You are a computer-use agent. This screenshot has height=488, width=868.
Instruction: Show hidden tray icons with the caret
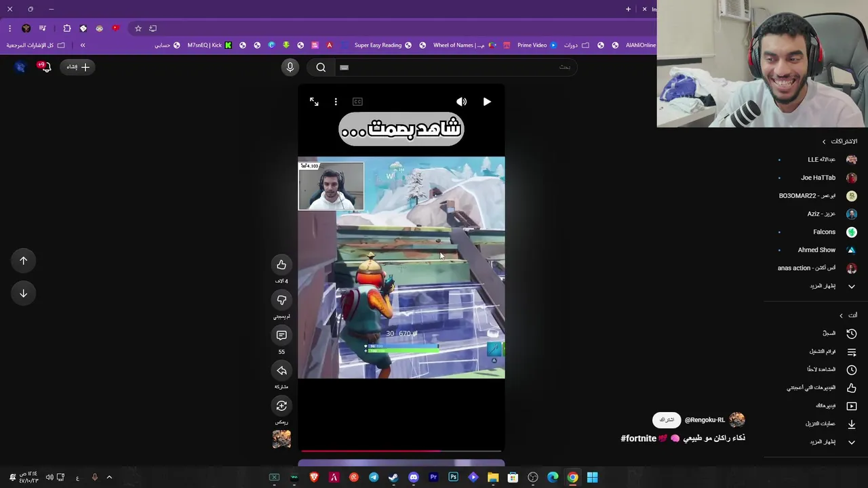[109, 478]
